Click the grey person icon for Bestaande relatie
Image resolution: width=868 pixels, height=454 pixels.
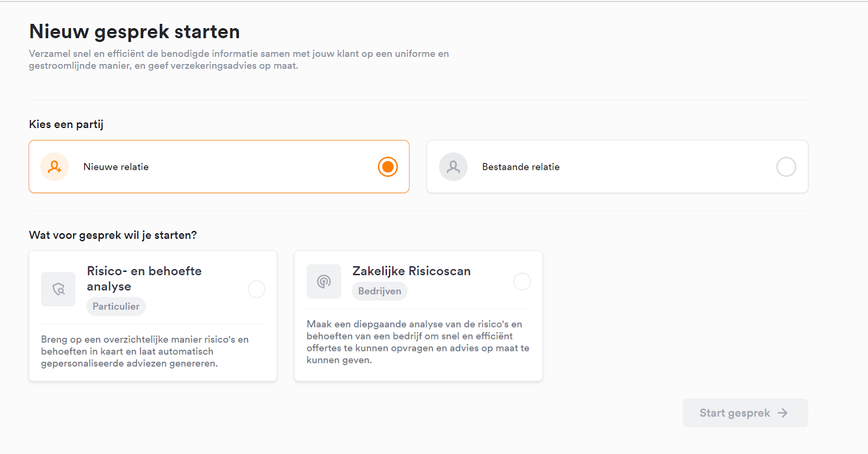point(454,167)
